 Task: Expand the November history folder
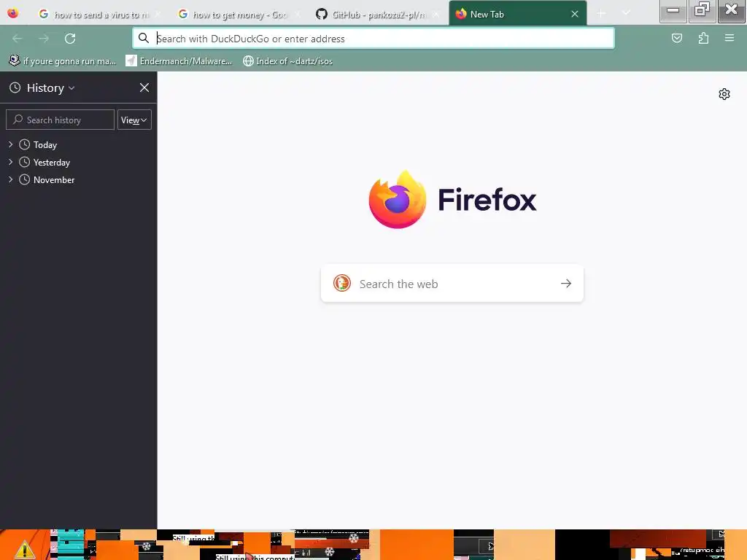[10, 179]
